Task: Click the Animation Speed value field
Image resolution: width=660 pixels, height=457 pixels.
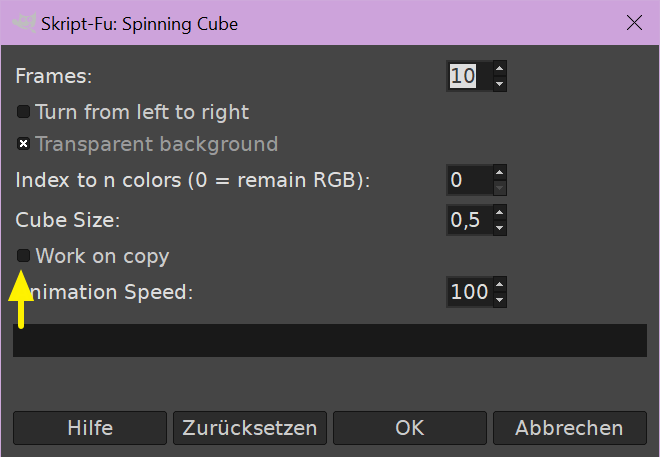Action: (x=468, y=292)
